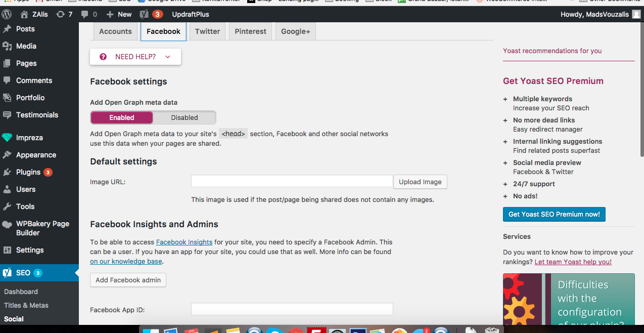The image size is (644, 333).
Task: Switch to the Pinterest tab
Action: [x=250, y=31]
